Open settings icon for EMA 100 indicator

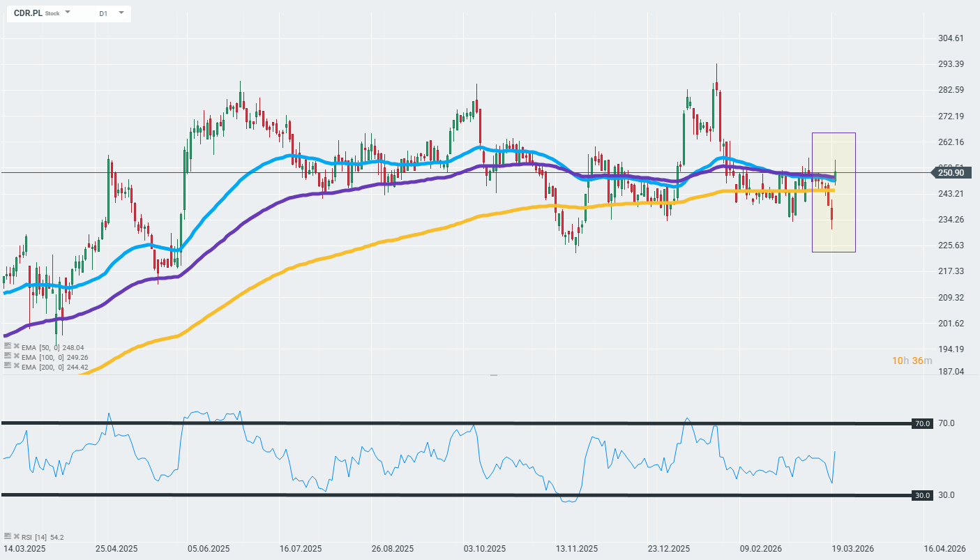tap(8, 356)
